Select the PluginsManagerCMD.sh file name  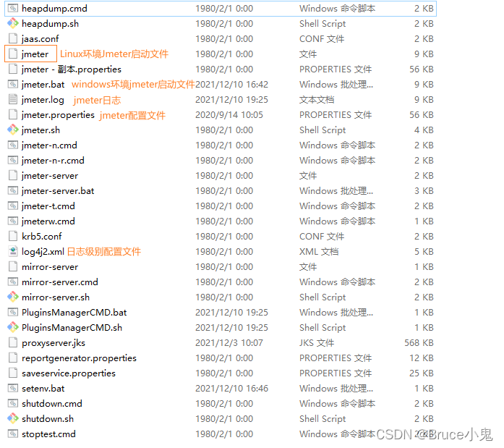coord(72,327)
